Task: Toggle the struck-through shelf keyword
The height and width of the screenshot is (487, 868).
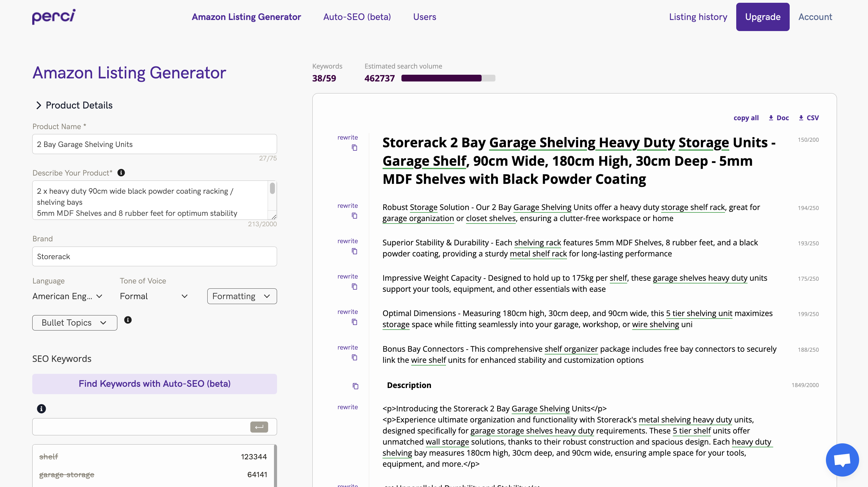Action: [x=49, y=456]
